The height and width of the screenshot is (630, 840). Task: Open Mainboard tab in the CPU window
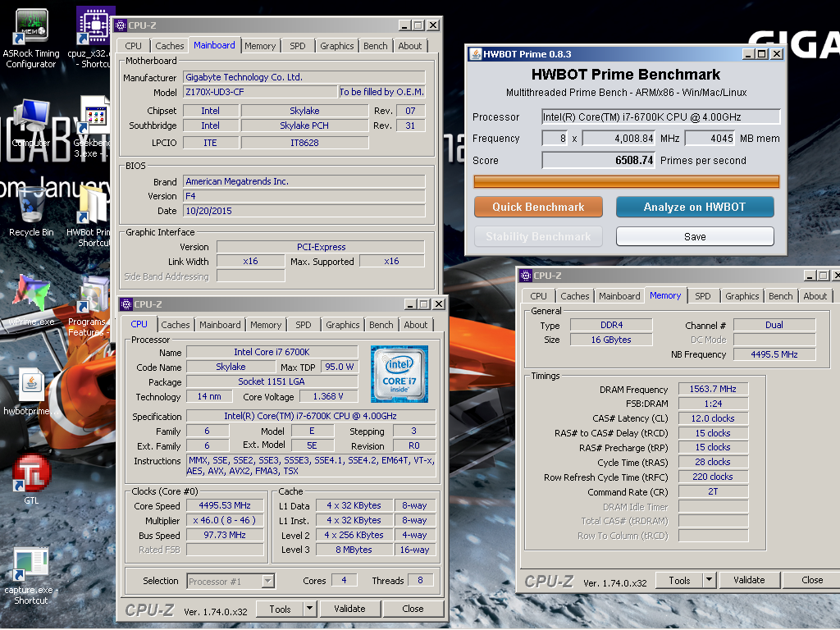tap(220, 325)
